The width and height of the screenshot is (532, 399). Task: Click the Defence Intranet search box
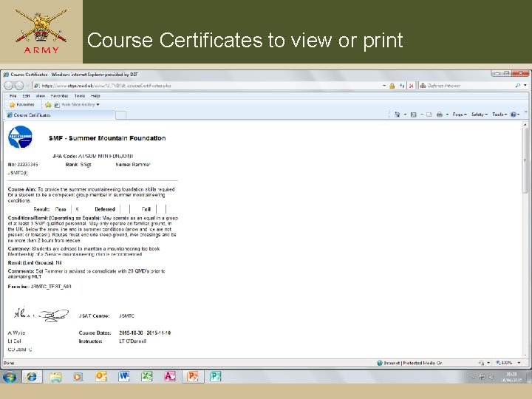click(466, 86)
